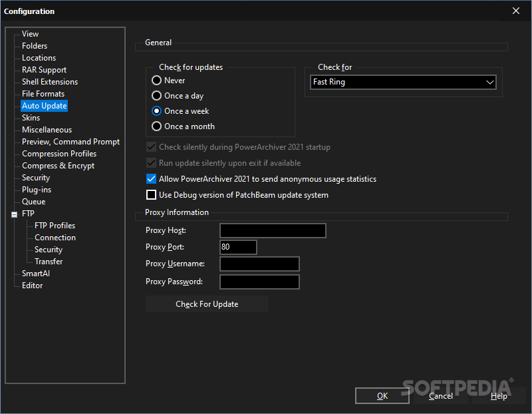Image resolution: width=532 pixels, height=414 pixels.
Task: Open the Skins settings page
Action: (31, 118)
